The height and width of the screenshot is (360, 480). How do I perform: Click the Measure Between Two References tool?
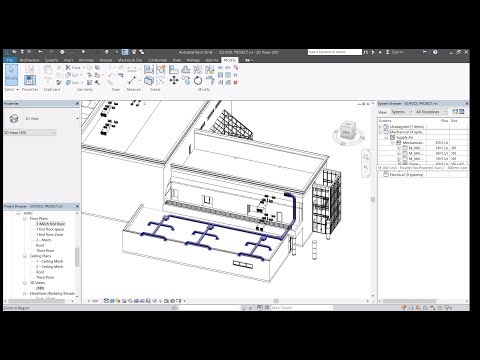pyautogui.click(x=132, y=80)
